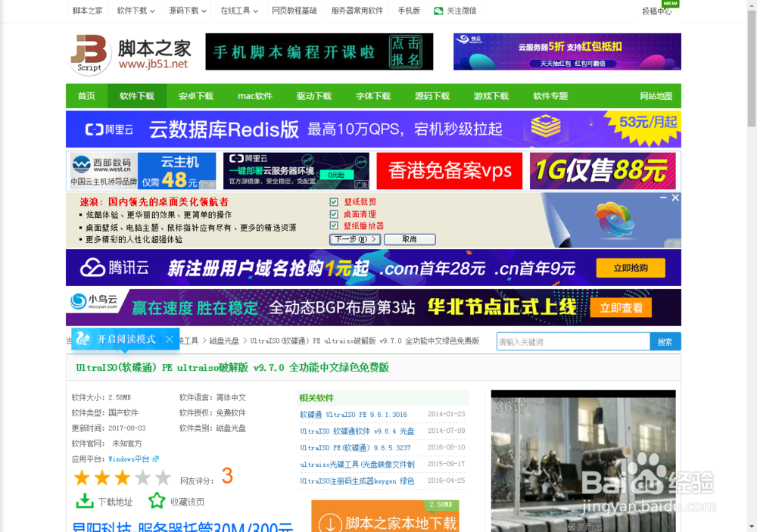
Task: Minimize the 速浪 advertisement with dash icon
Action: point(663,198)
